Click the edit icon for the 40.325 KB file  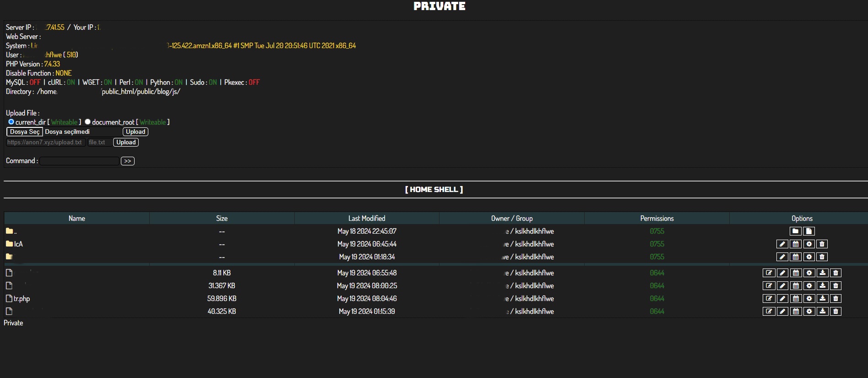(x=769, y=312)
